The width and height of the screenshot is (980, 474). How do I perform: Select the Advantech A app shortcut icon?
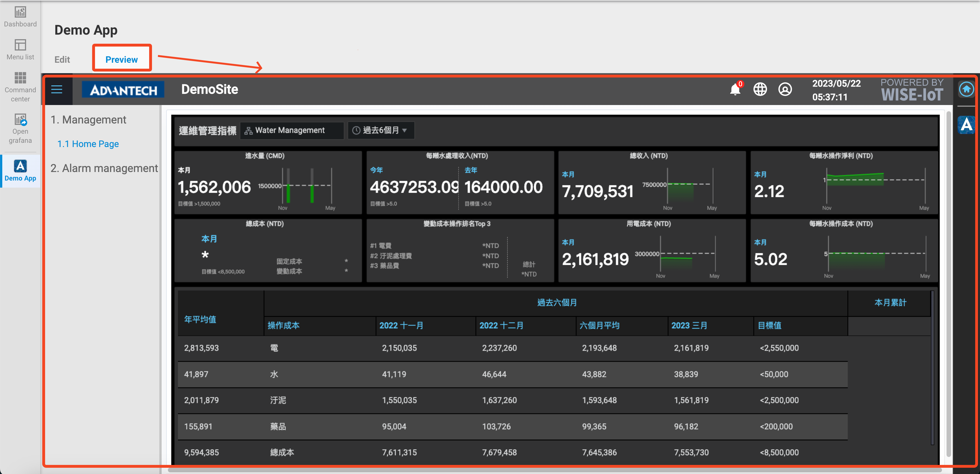[x=966, y=125]
